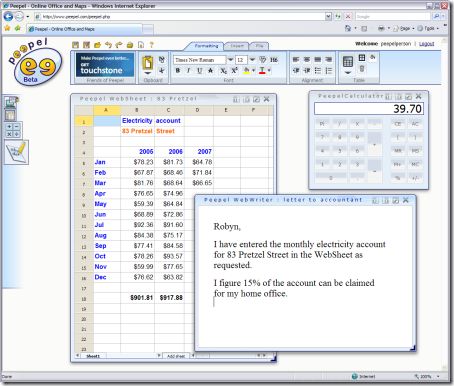Toggle underline text formatting
Image resolution: width=454 pixels, height=386 pixels.
pyautogui.click(x=199, y=70)
